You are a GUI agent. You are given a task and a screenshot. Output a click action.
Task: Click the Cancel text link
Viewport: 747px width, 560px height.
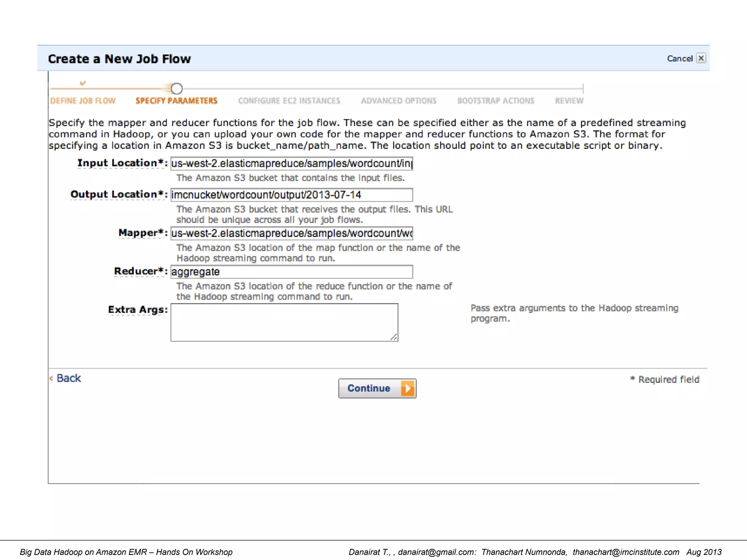(x=680, y=59)
